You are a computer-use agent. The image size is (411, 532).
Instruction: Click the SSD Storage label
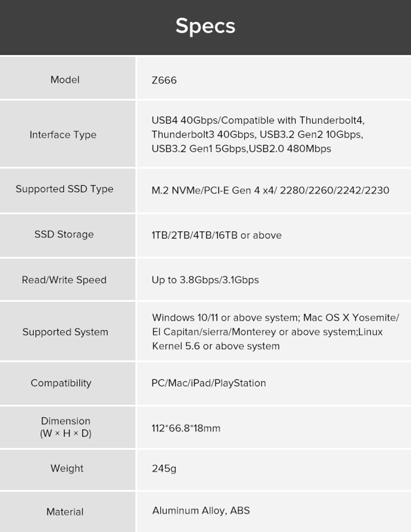(x=64, y=234)
